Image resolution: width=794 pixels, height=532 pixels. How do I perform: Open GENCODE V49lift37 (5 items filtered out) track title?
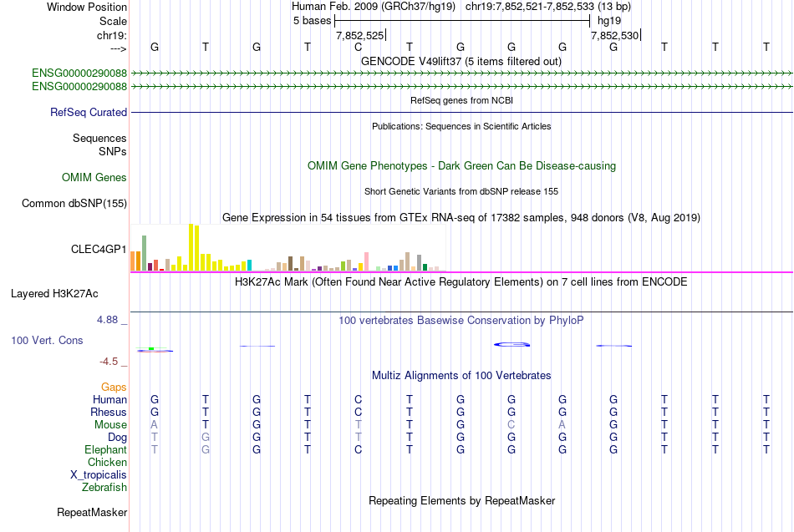pyautogui.click(x=461, y=61)
